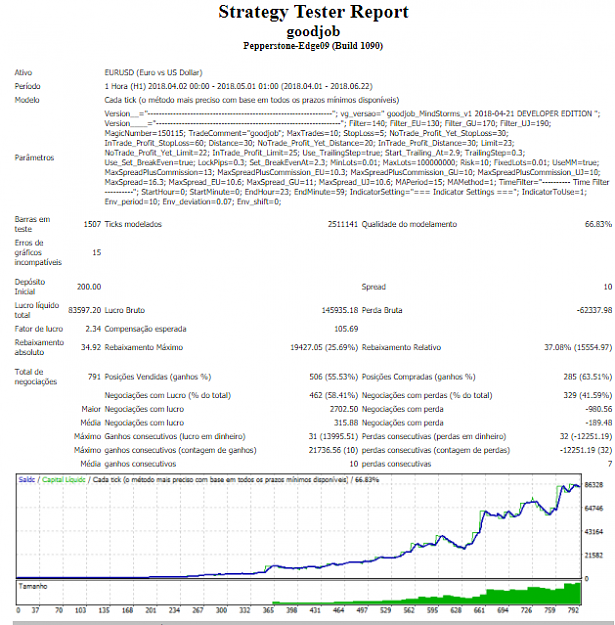Screen dimensions: 615x625
Task: Select the goodjob expert name heading
Action: pyautogui.click(x=313, y=31)
